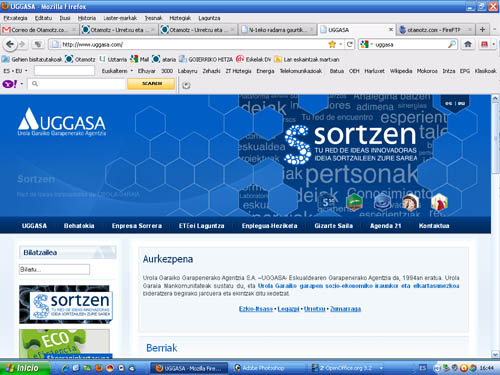The width and height of the screenshot is (500, 375).
Task: Open the Windows Inicio start button
Action: coord(24,368)
